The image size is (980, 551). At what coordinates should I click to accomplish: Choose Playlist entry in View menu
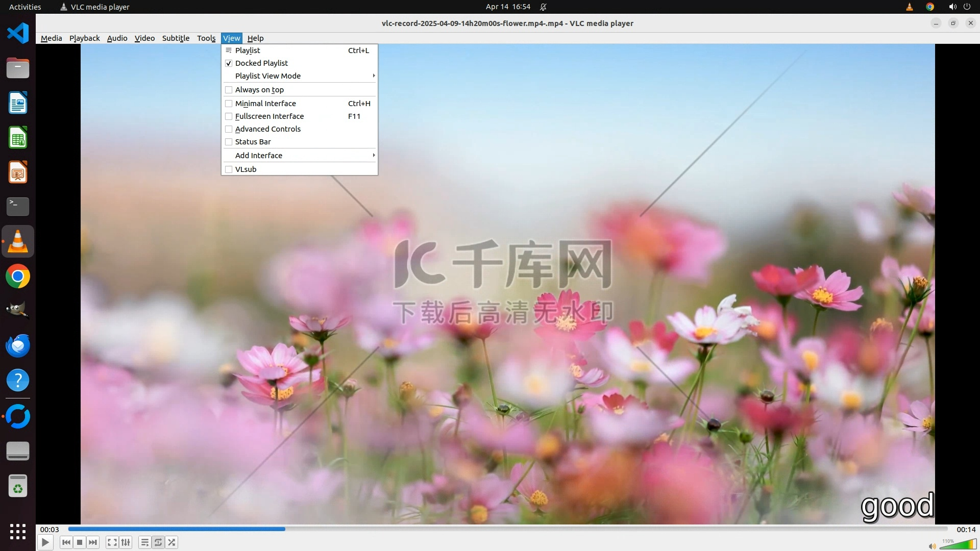click(248, 51)
